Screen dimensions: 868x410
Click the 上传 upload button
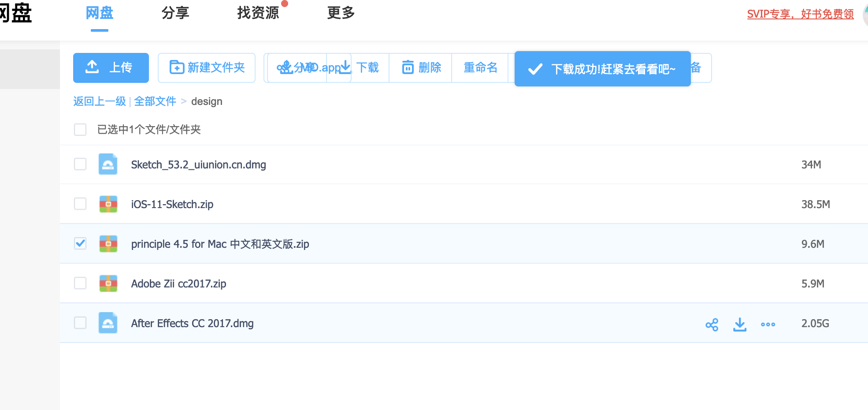[111, 68]
